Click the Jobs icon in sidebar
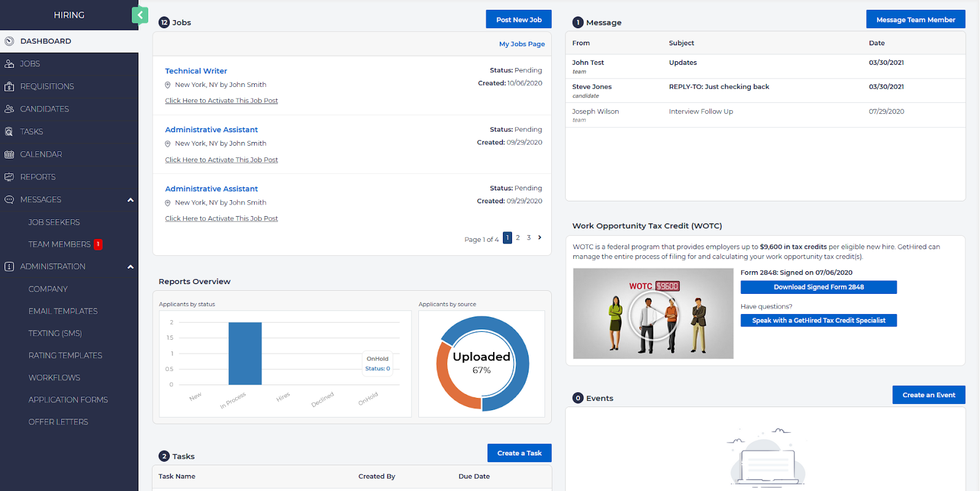Viewport: 980px width, 491px height. pyautogui.click(x=9, y=64)
